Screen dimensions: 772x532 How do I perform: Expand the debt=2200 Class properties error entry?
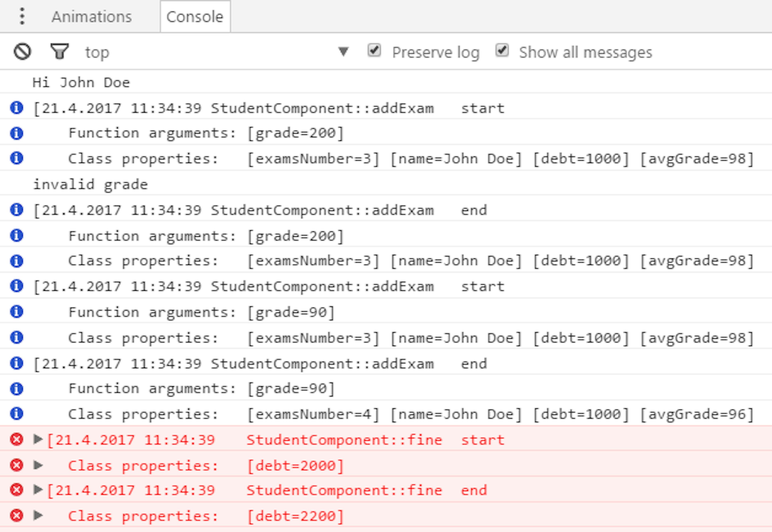38,516
